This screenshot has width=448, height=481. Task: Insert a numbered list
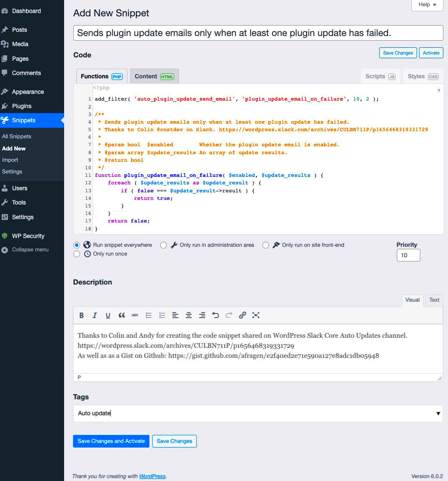(x=162, y=315)
